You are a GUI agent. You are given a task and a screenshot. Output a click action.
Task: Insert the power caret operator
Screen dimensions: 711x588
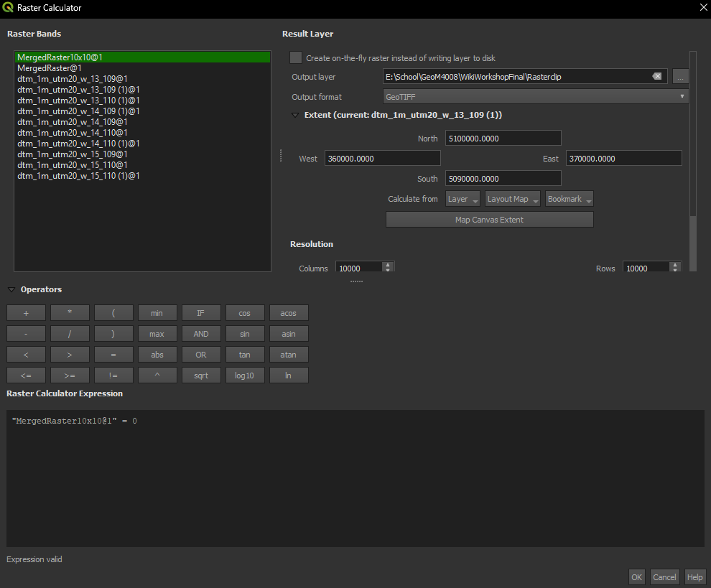click(157, 375)
